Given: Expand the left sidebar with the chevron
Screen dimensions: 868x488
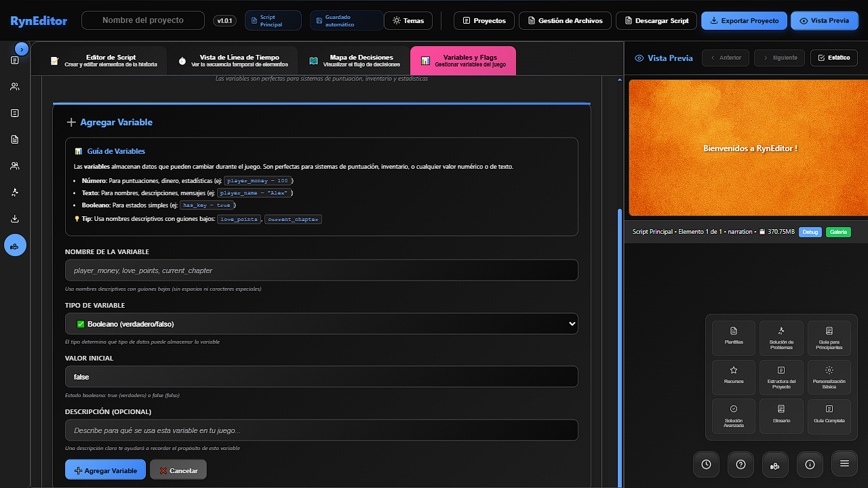Looking at the screenshot, I should click(22, 49).
